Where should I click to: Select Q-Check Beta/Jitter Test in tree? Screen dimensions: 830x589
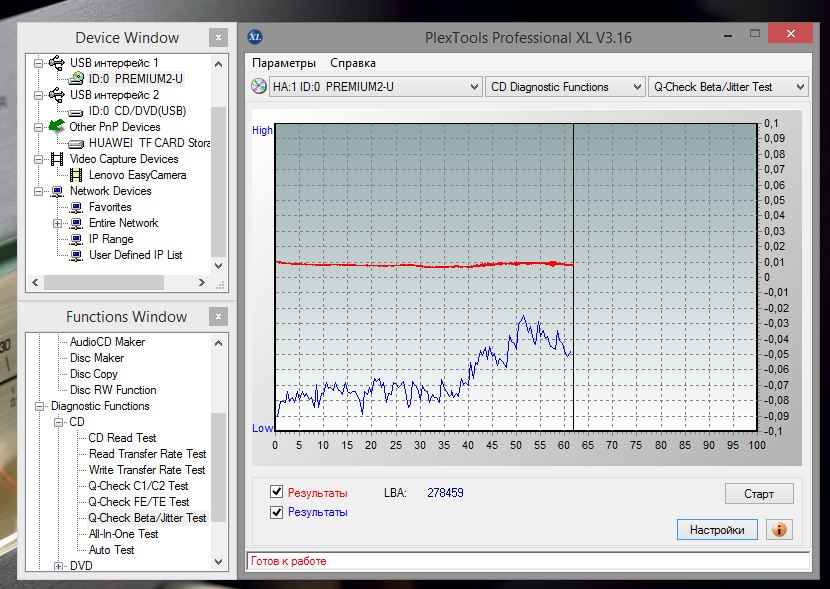pyautogui.click(x=147, y=518)
